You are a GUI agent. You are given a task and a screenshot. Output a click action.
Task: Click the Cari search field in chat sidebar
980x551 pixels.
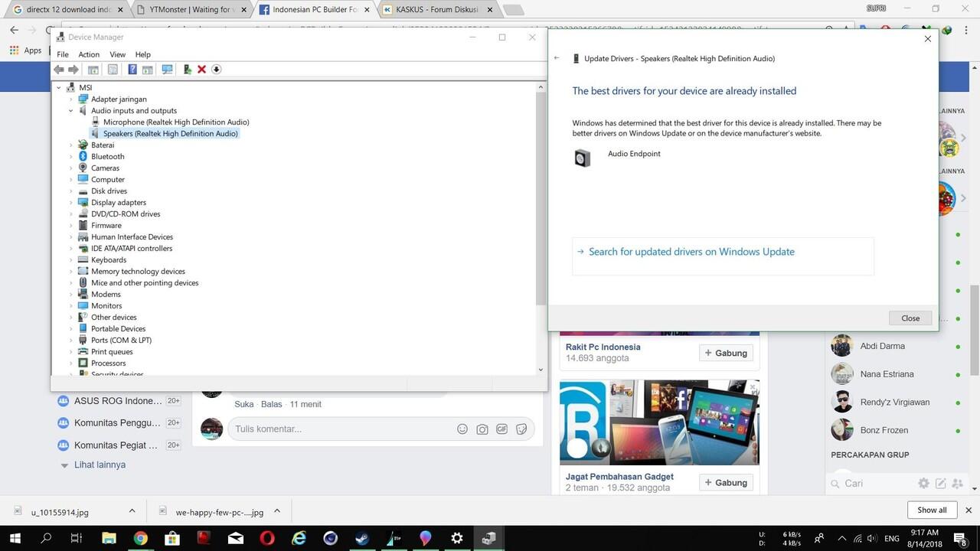click(x=871, y=484)
